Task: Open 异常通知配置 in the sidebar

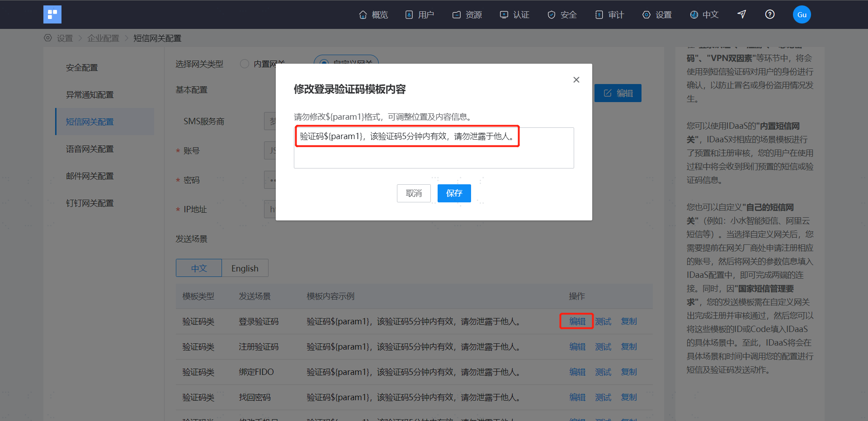Action: pyautogui.click(x=90, y=95)
